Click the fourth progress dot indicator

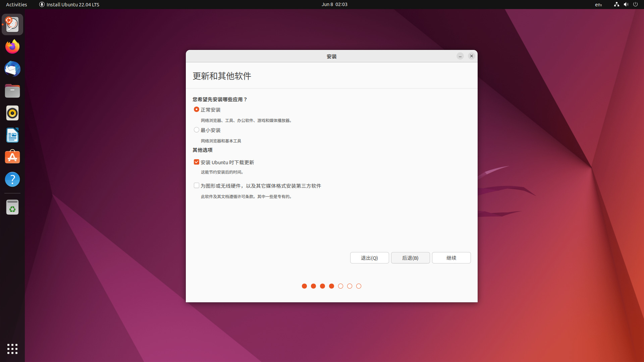point(331,286)
